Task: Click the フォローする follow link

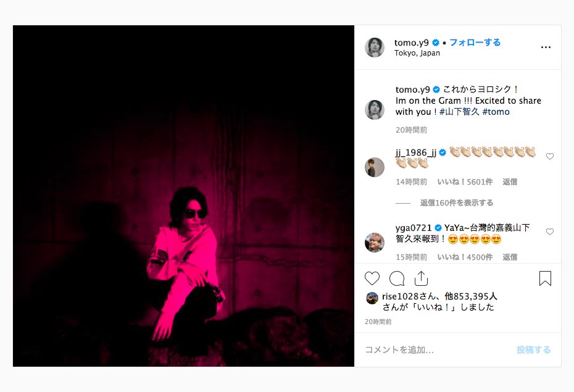Action: (475, 43)
